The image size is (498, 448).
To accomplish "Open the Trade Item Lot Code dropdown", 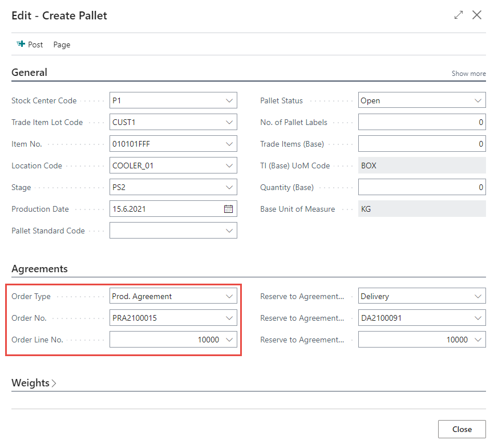I will point(229,122).
